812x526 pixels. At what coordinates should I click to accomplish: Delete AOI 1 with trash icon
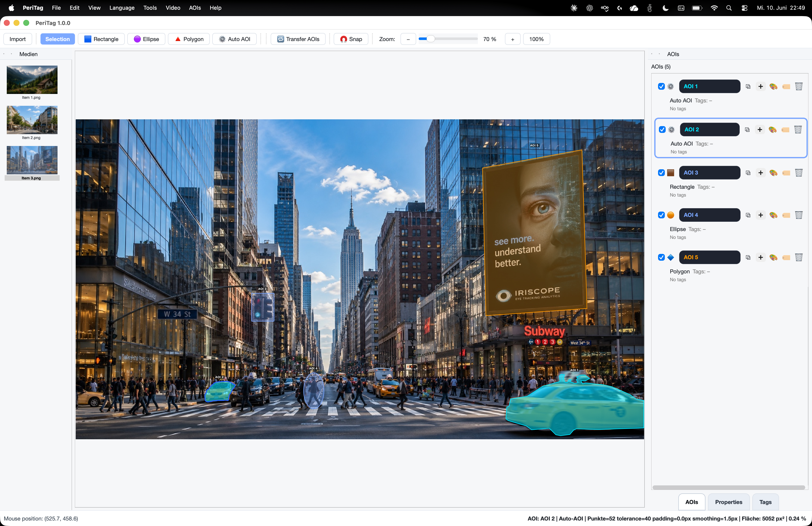[x=799, y=86]
